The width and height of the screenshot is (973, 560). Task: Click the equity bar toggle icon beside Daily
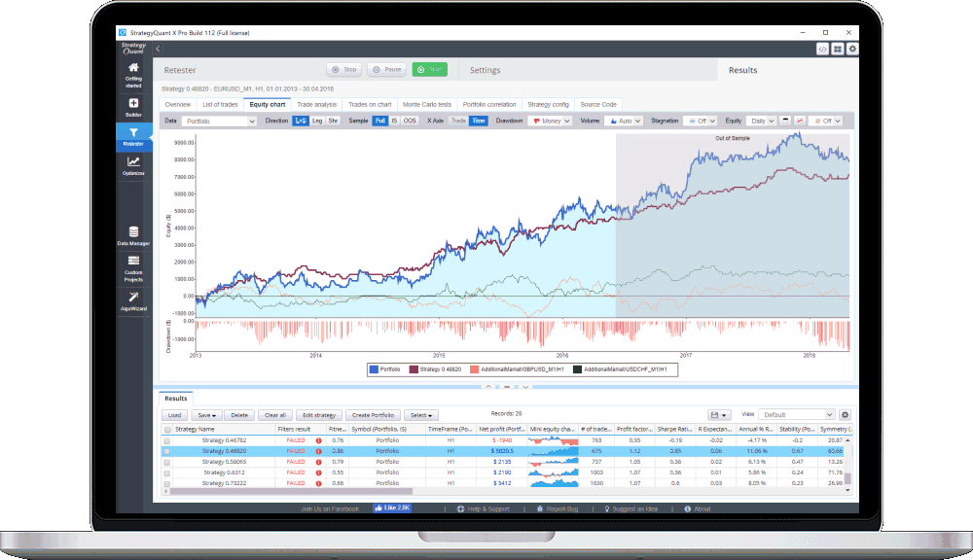click(x=785, y=121)
